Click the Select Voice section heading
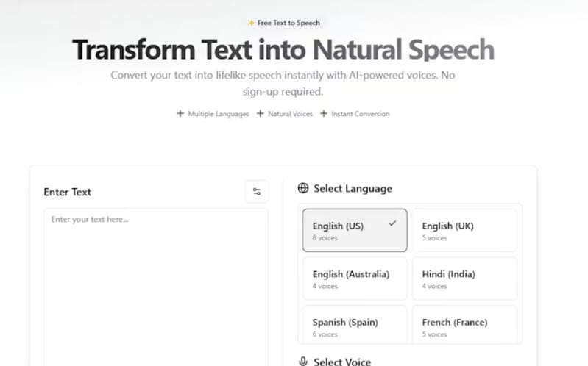588x366 pixels. 342,361
